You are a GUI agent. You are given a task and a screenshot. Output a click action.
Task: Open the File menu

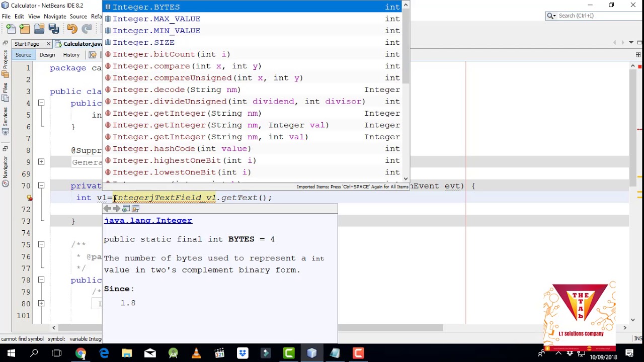point(6,17)
